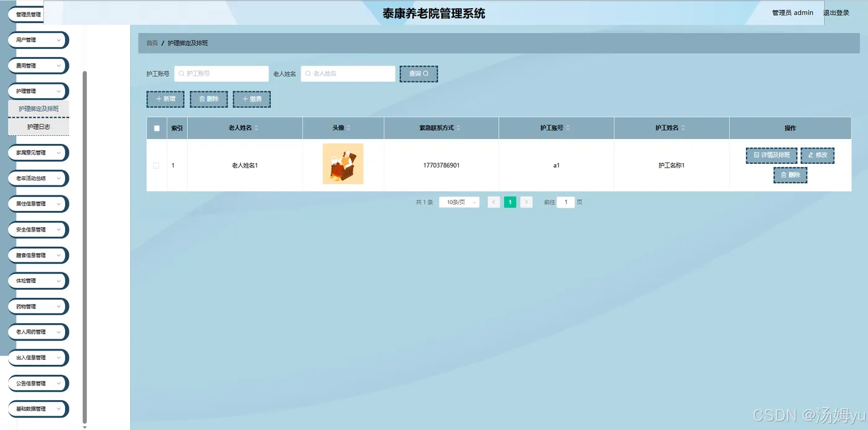Expand the 老年活动总结 sidebar menu

click(38, 178)
